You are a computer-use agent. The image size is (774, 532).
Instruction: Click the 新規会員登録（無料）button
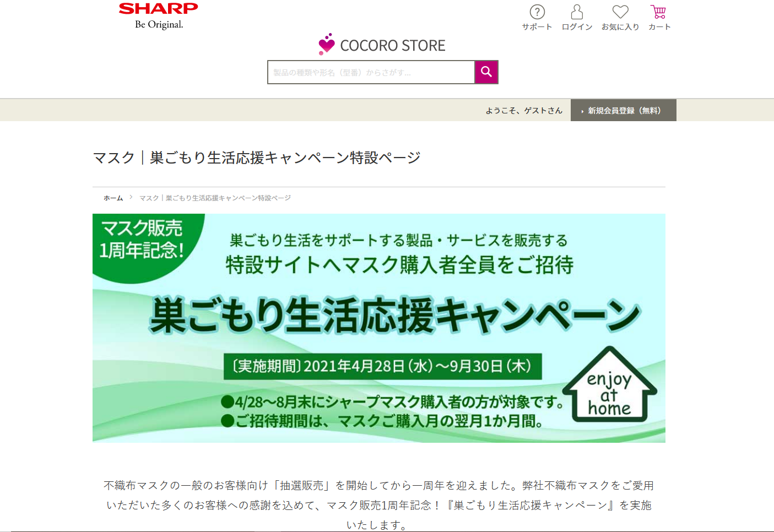coord(624,110)
